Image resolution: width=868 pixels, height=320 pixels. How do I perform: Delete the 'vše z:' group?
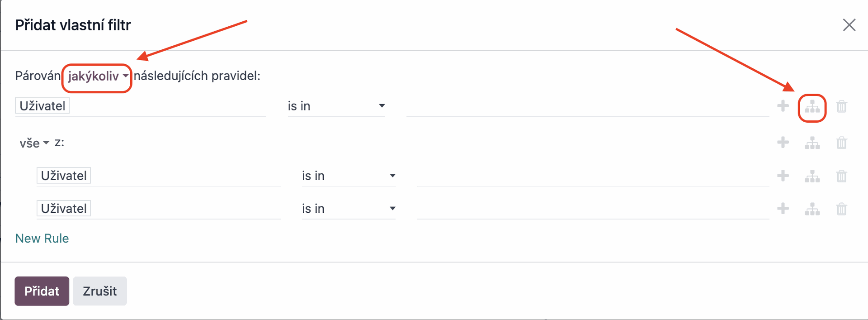coord(841,143)
